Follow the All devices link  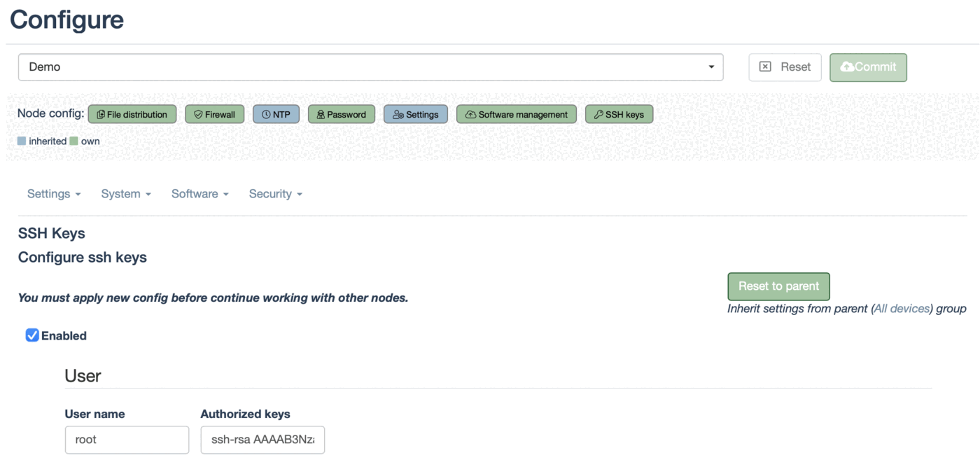point(902,309)
